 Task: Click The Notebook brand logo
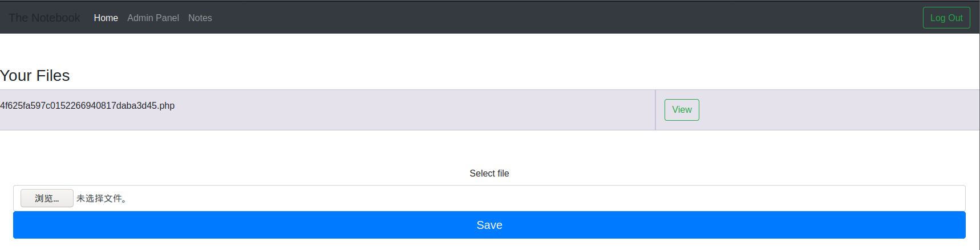click(x=44, y=18)
